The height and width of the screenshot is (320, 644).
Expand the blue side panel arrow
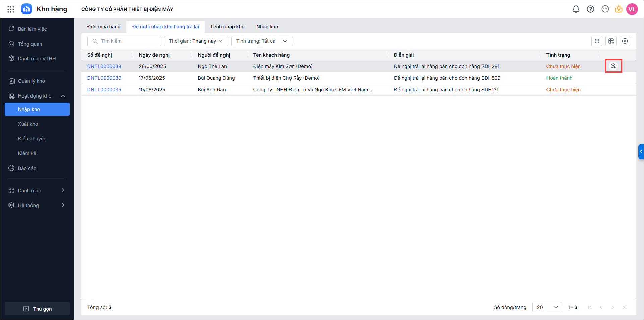pyautogui.click(x=641, y=151)
